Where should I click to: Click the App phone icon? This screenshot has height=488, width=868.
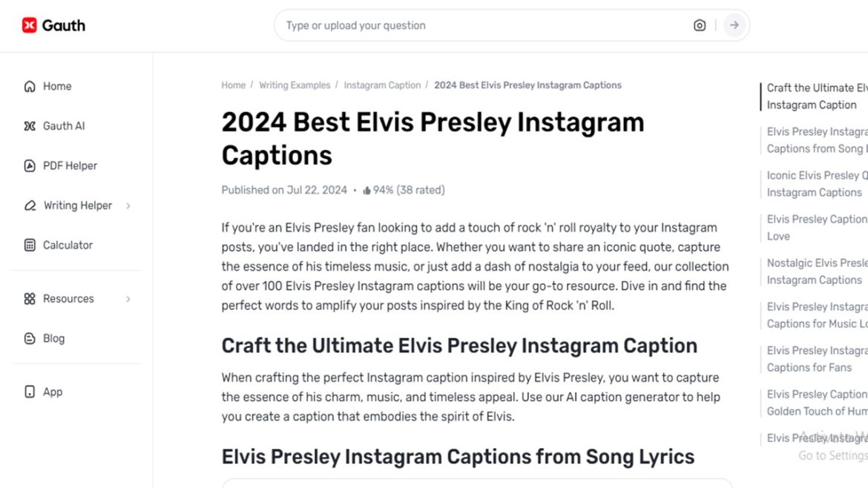point(30,392)
